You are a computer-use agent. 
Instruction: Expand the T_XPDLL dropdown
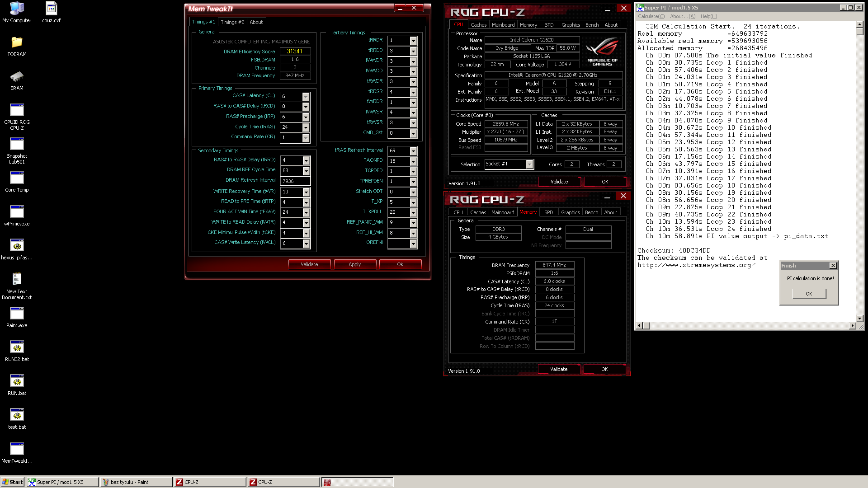[413, 212]
